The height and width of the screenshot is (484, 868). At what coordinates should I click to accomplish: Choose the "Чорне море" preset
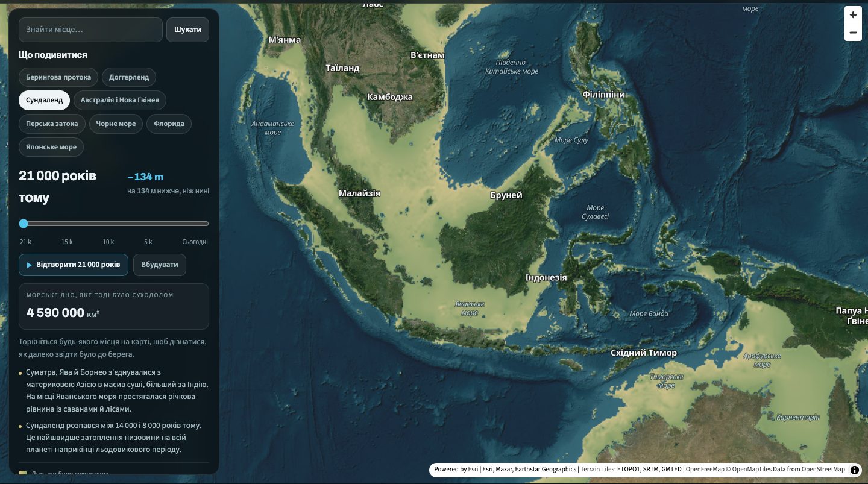pos(116,124)
